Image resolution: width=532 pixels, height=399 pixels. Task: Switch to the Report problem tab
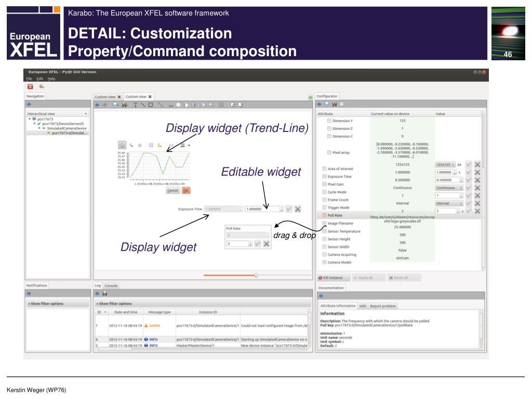pyautogui.click(x=383, y=306)
